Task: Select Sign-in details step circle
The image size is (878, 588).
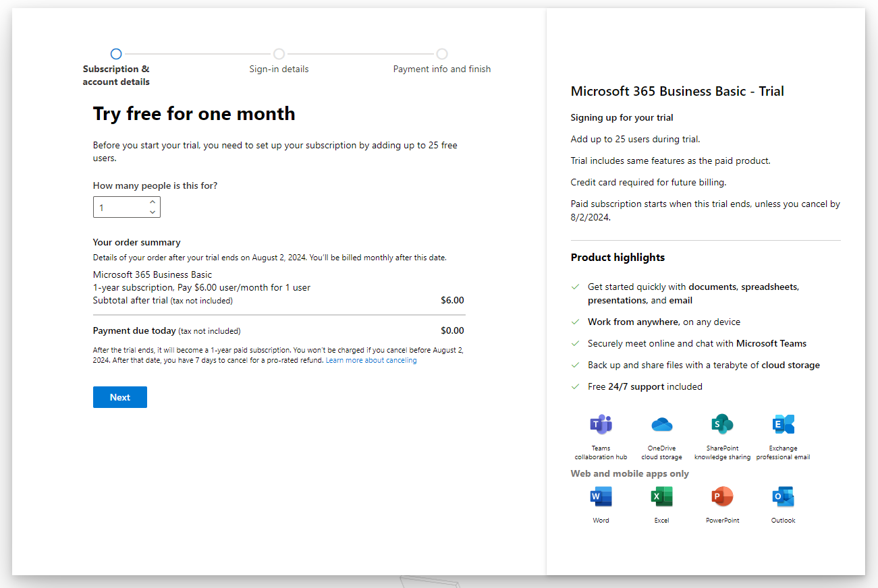Action: pyautogui.click(x=279, y=54)
